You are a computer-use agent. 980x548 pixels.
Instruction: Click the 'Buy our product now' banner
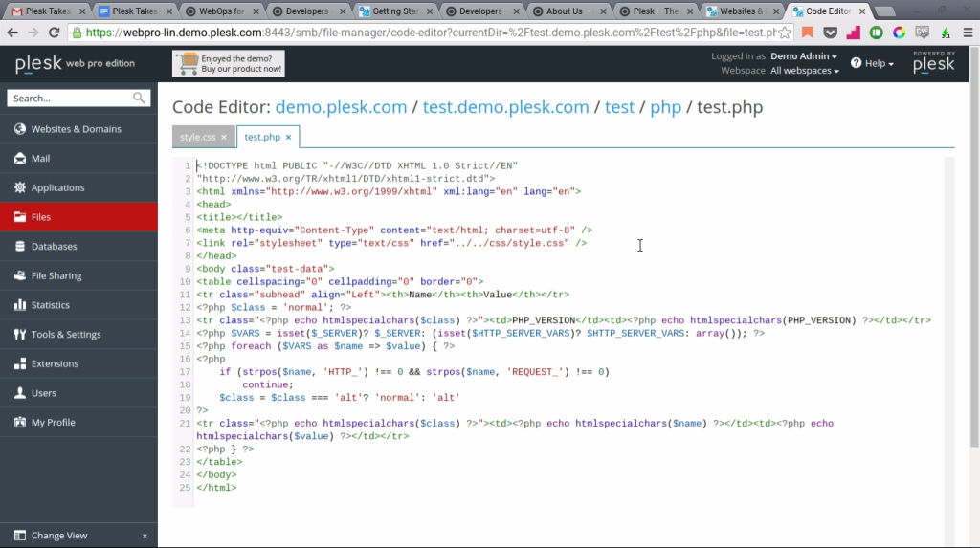(x=229, y=64)
